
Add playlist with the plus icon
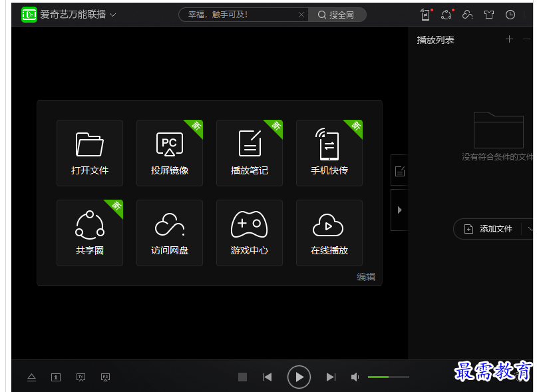(509, 39)
